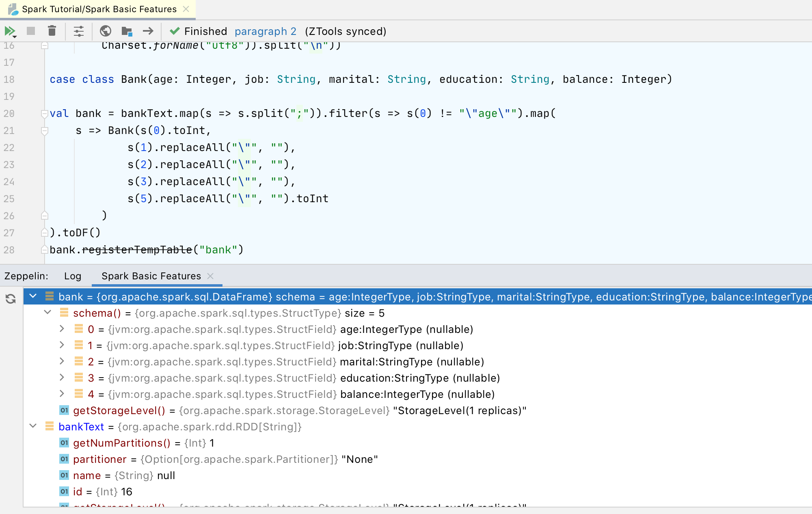
Task: Expand StructField 3 education:StringType
Action: 62,378
